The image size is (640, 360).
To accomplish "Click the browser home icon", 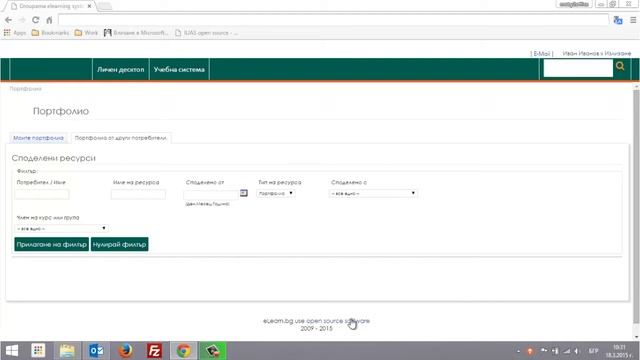I will pos(49,20).
